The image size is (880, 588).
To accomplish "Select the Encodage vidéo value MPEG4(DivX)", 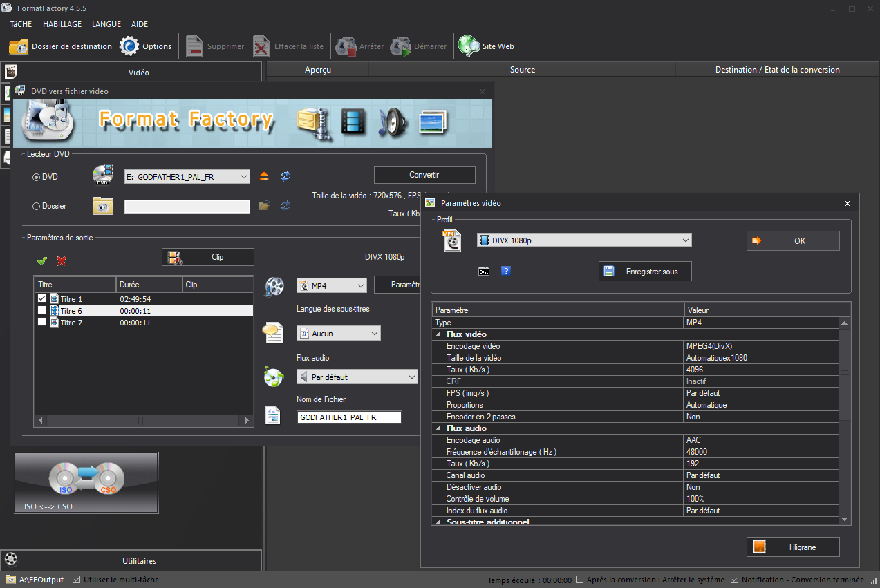I will [761, 346].
